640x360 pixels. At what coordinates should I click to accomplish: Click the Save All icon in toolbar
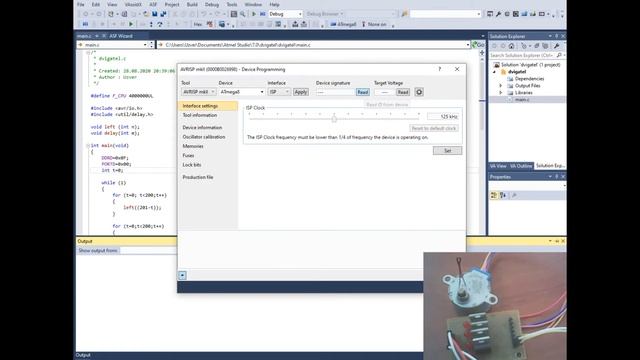coord(163,14)
